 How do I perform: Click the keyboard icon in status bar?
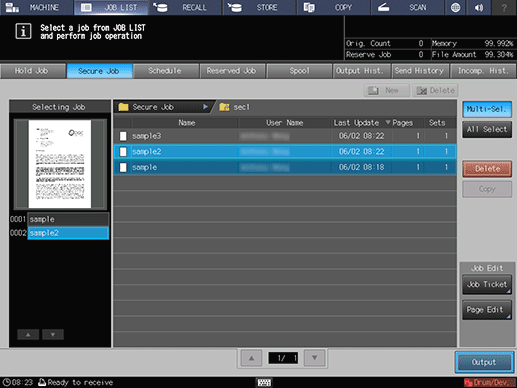click(264, 382)
